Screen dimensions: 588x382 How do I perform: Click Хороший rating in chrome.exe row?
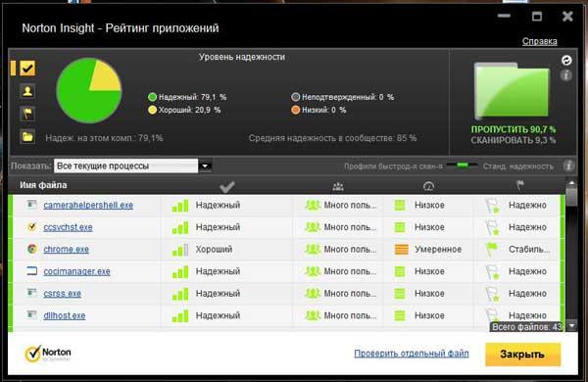tap(214, 250)
